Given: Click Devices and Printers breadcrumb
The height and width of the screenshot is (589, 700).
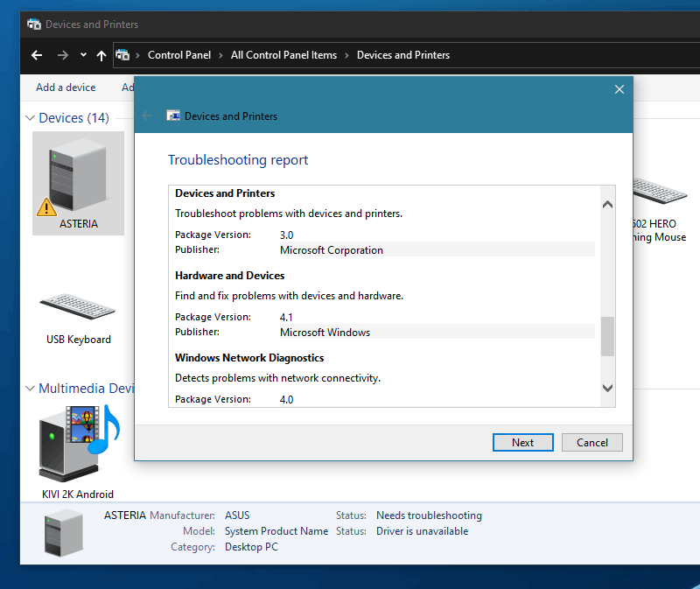Looking at the screenshot, I should tap(403, 55).
